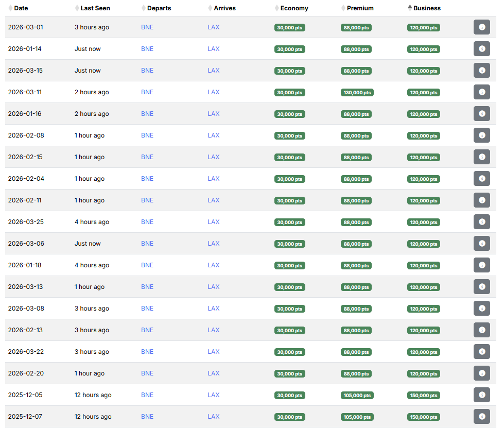Select 130,000 pts Premium badge
Screen dimensions: 504x428
(357, 93)
